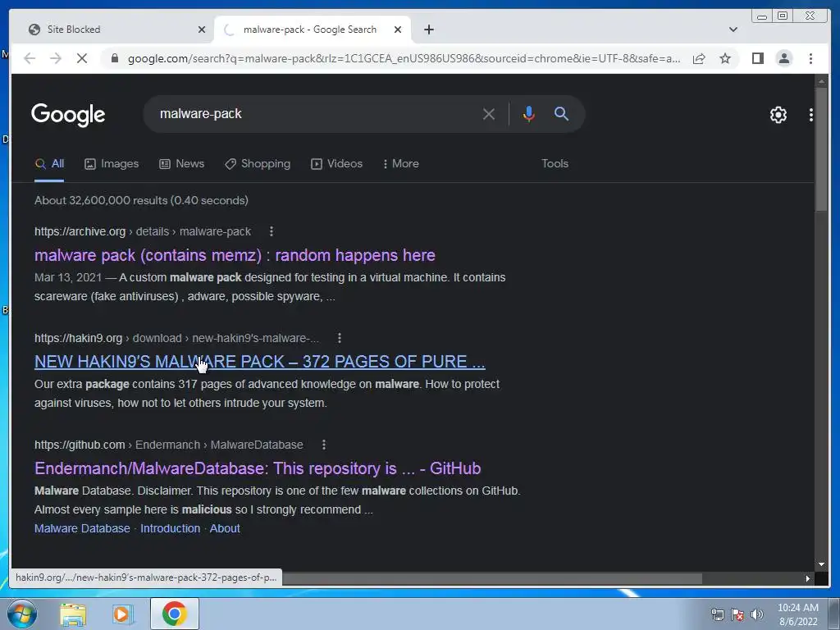The width and height of the screenshot is (840, 630).
Task: Click the padlock site info icon
Action: [115, 58]
